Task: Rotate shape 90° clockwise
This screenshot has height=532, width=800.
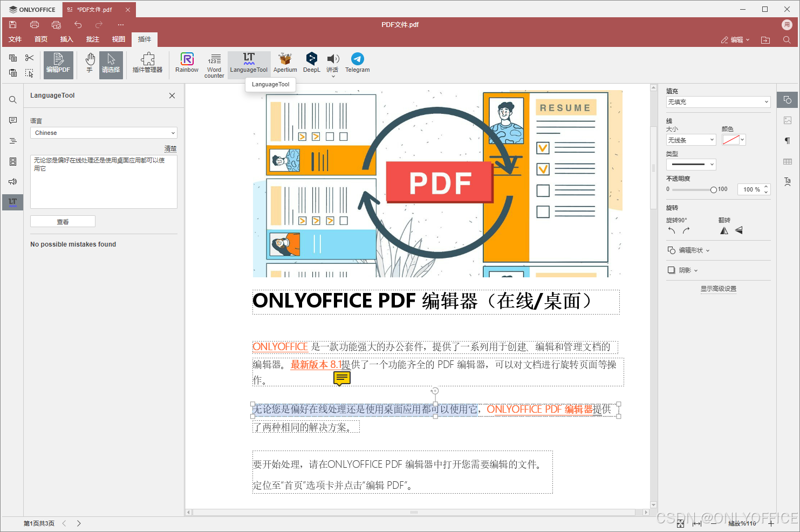Action: coord(686,230)
